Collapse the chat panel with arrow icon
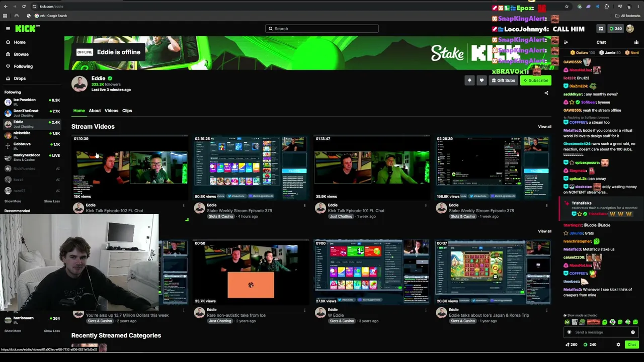 coord(566,42)
